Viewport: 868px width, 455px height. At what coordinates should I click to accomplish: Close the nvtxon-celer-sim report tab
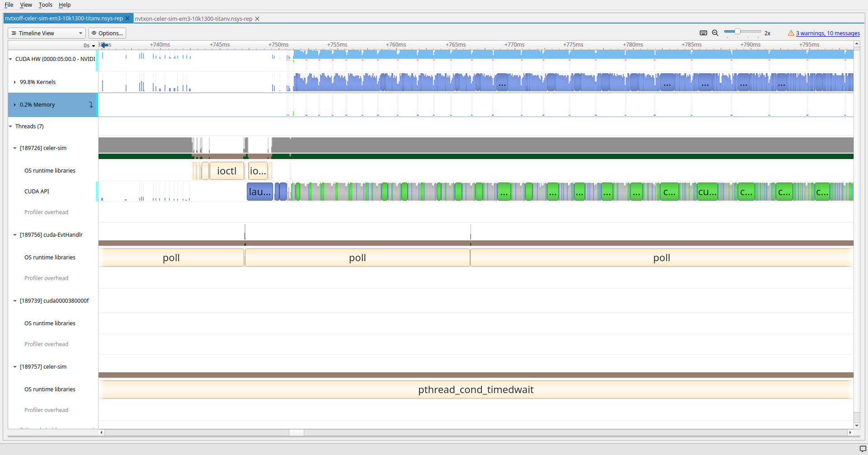257,19
